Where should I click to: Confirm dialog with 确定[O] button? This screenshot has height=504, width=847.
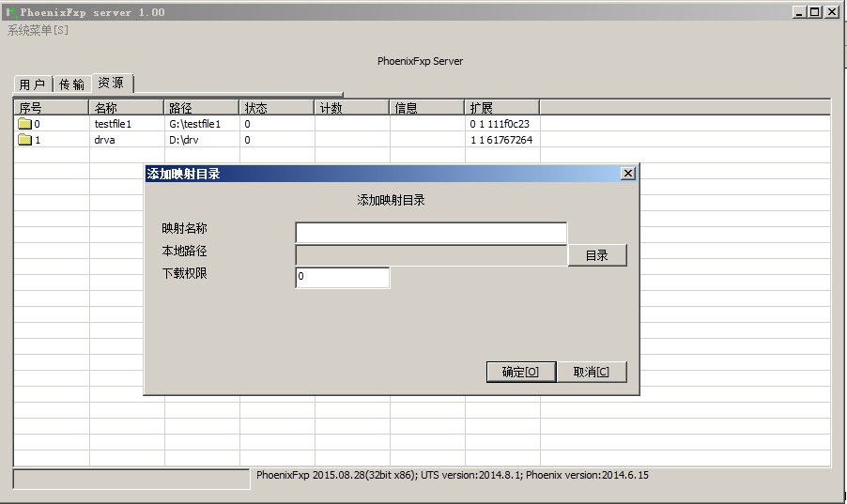pos(521,372)
